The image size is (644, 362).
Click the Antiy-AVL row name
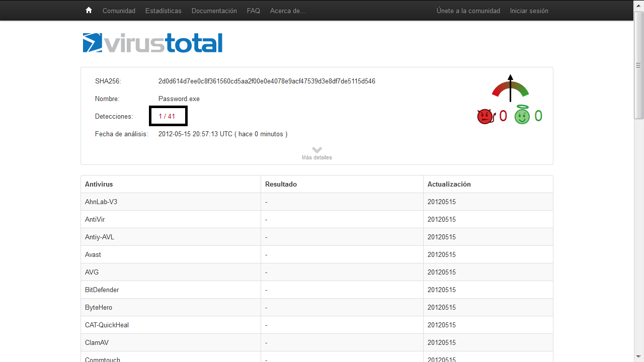click(100, 237)
